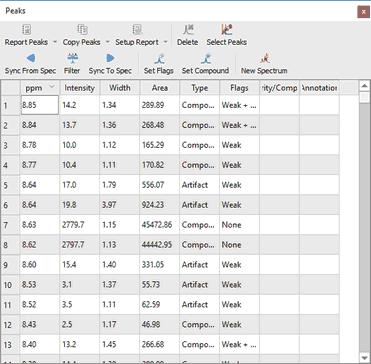
Task: Click area value 924.23
Action: [153, 205]
